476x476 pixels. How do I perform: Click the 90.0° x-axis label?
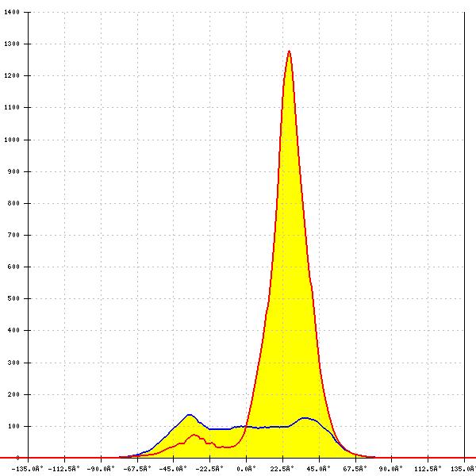[x=391, y=469]
